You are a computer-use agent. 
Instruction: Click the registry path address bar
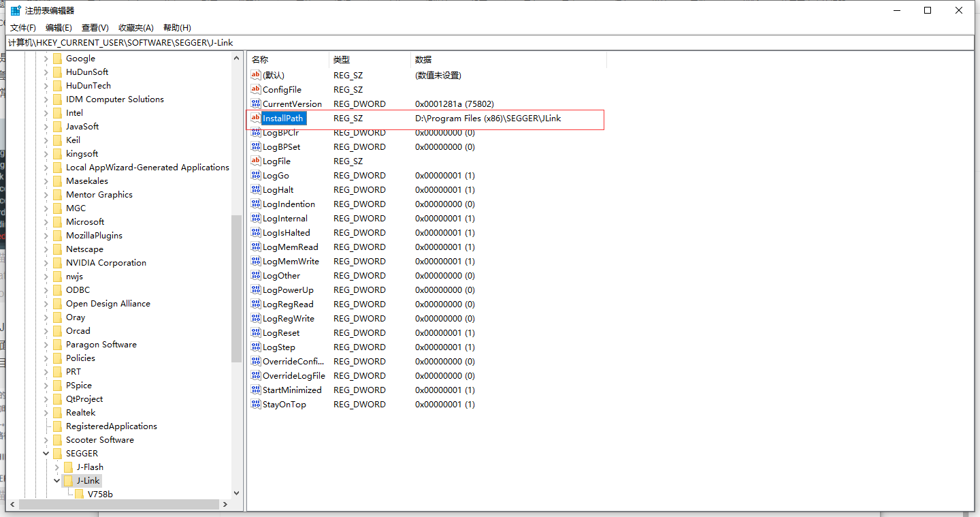[x=490, y=42]
